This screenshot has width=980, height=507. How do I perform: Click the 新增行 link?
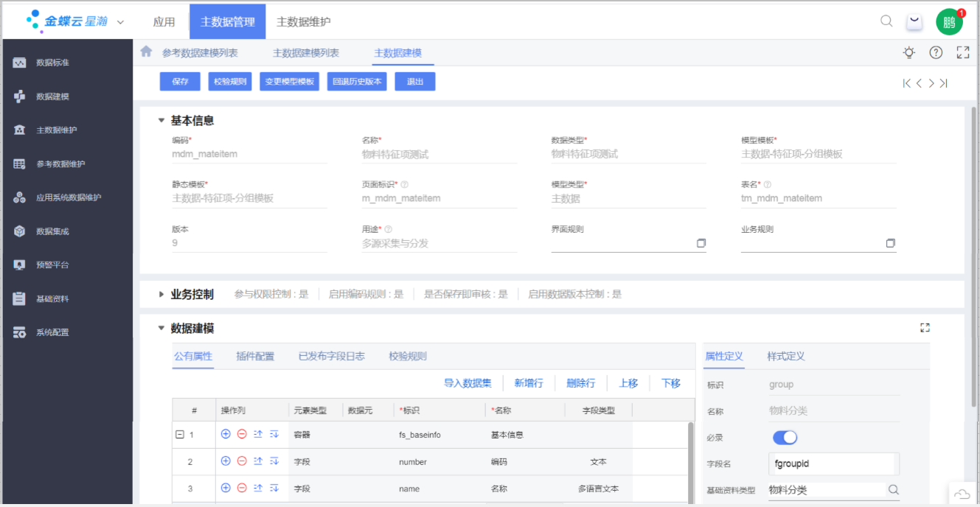pyautogui.click(x=529, y=383)
